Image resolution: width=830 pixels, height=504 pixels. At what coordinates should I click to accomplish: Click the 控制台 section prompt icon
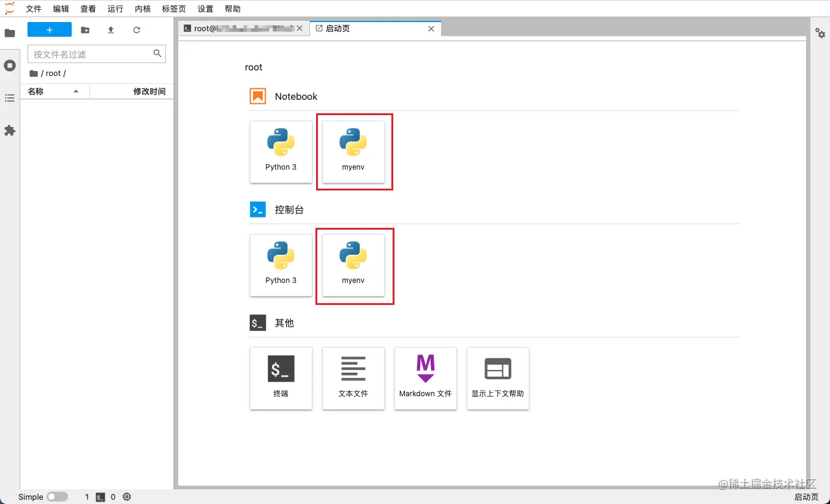coord(258,209)
